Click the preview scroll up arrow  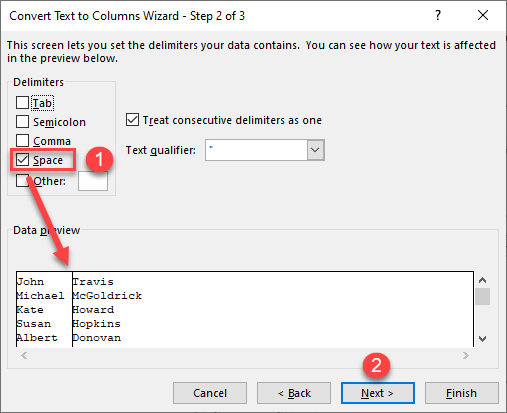coord(482,280)
